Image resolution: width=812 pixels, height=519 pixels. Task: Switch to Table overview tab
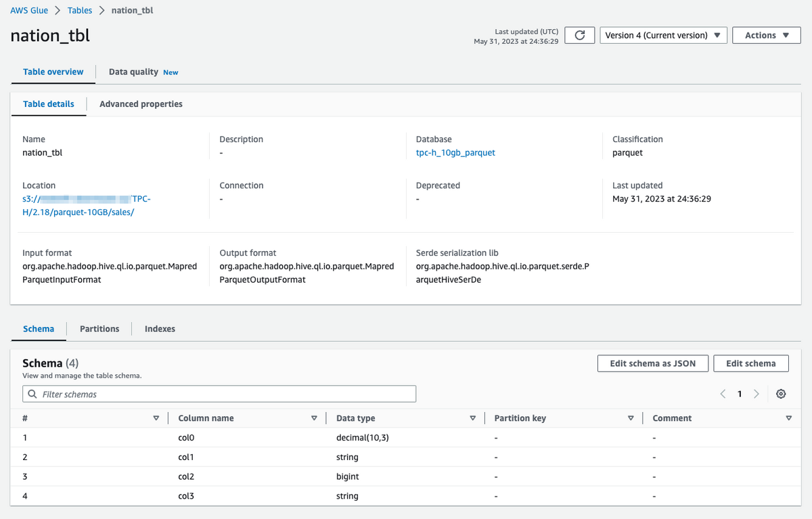point(53,72)
